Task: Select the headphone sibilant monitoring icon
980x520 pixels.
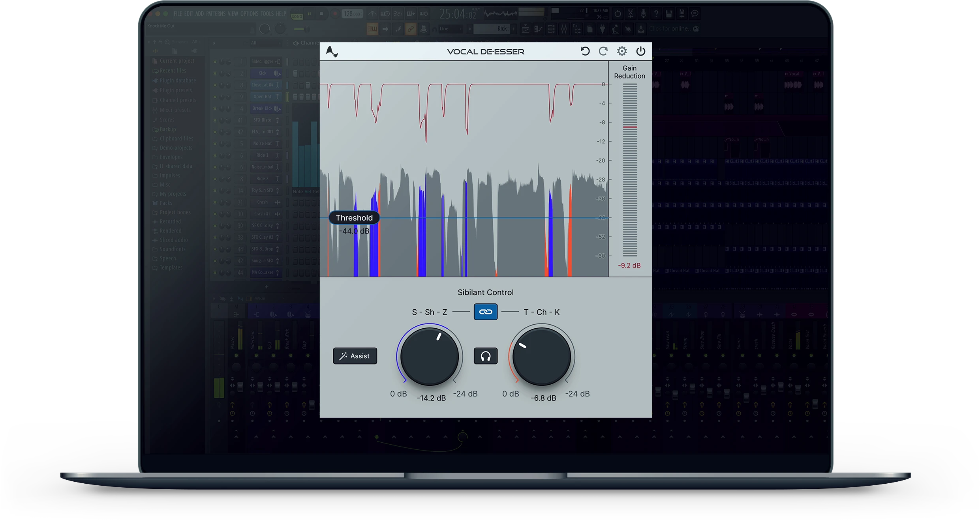Action: point(486,356)
